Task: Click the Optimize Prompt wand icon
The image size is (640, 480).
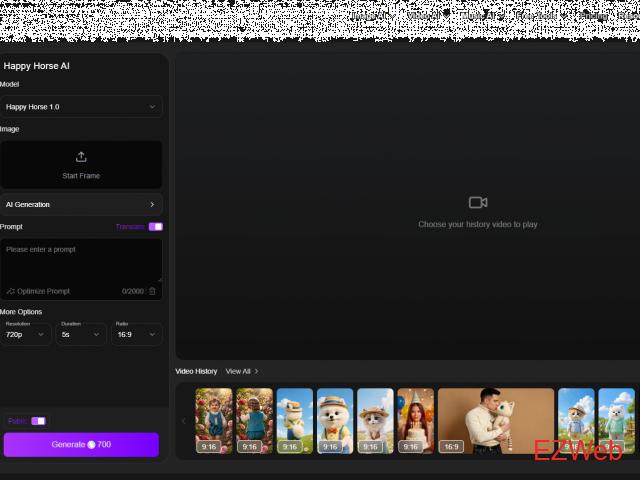Action: point(10,291)
